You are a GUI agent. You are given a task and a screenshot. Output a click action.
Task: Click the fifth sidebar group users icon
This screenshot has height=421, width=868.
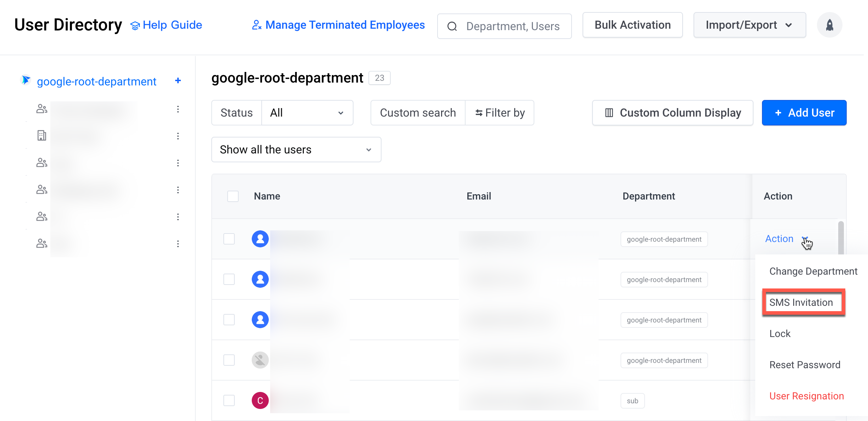tap(42, 217)
